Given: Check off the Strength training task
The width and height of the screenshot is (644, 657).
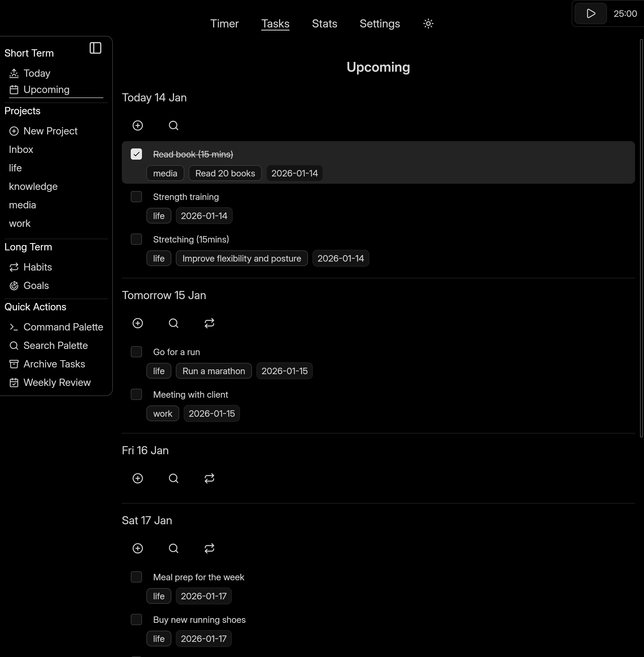Looking at the screenshot, I should pyautogui.click(x=136, y=197).
